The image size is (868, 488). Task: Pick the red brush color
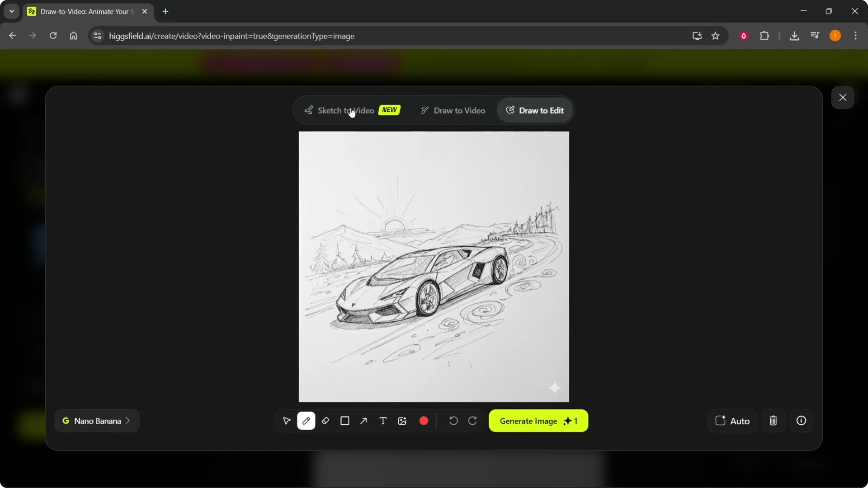424,421
